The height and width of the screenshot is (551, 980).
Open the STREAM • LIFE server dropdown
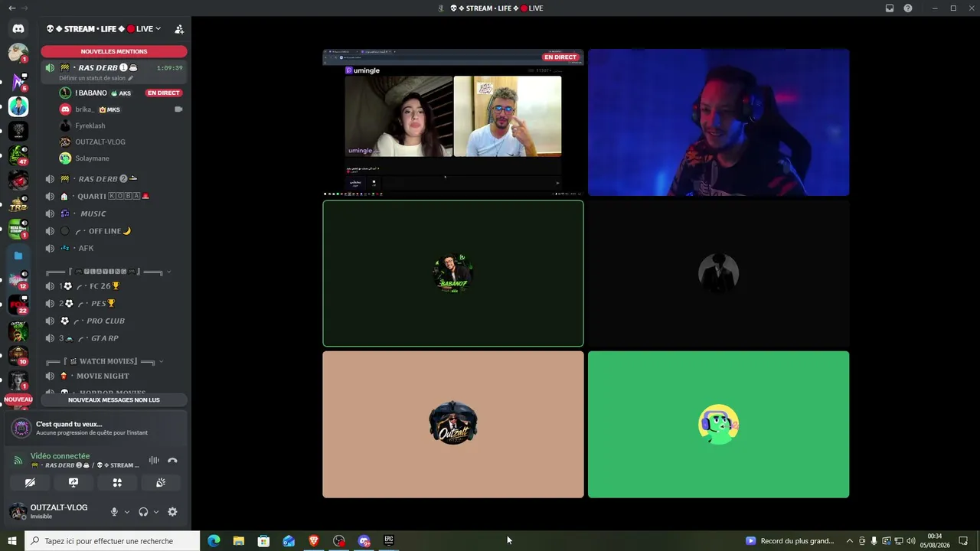pyautogui.click(x=104, y=29)
